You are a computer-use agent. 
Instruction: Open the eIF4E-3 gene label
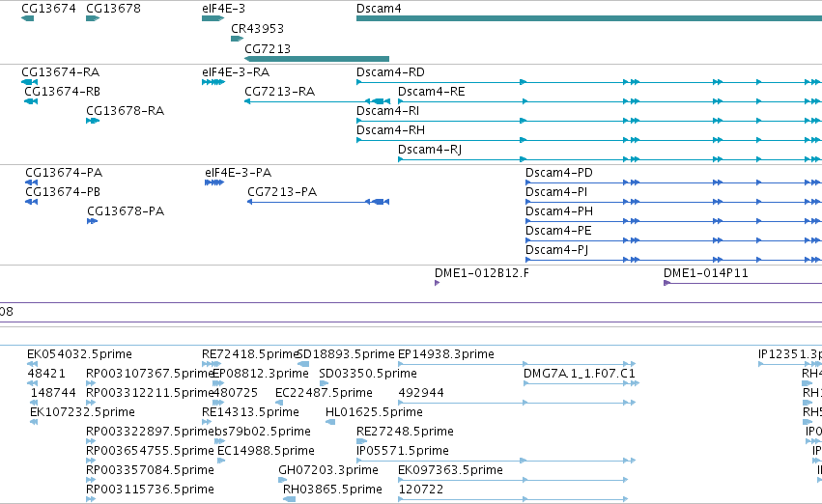pos(223,9)
